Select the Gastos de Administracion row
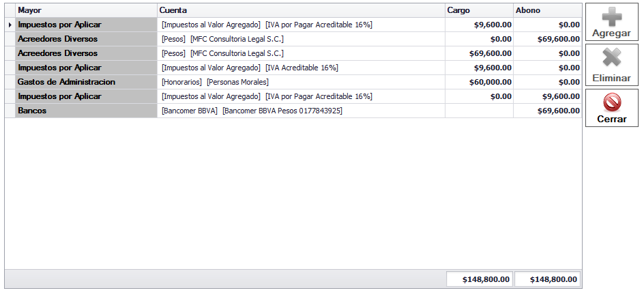This screenshot has width=644, height=295. click(x=293, y=82)
